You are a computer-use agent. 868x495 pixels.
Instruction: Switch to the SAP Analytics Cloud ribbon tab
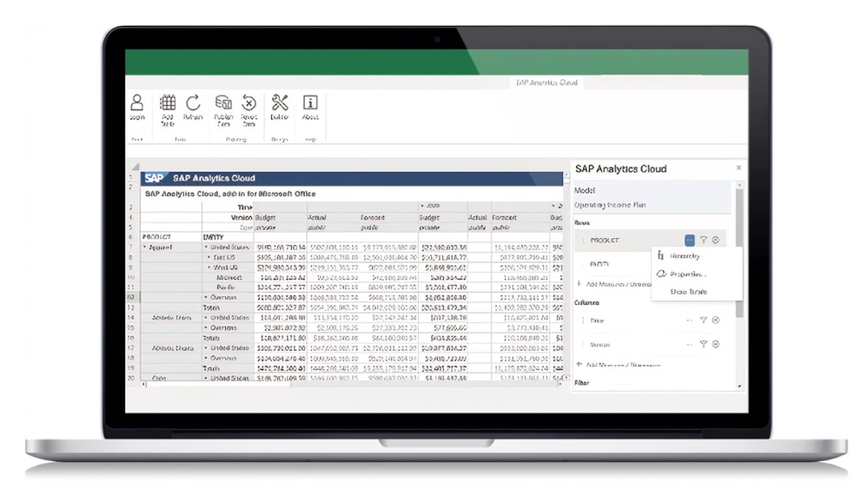click(547, 82)
